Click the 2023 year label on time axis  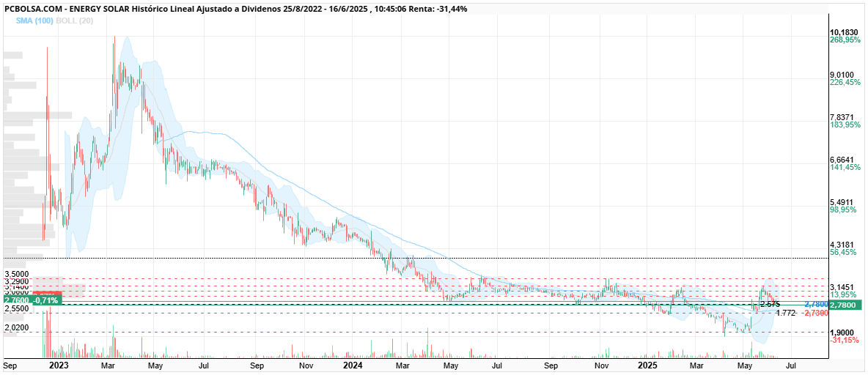(58, 365)
